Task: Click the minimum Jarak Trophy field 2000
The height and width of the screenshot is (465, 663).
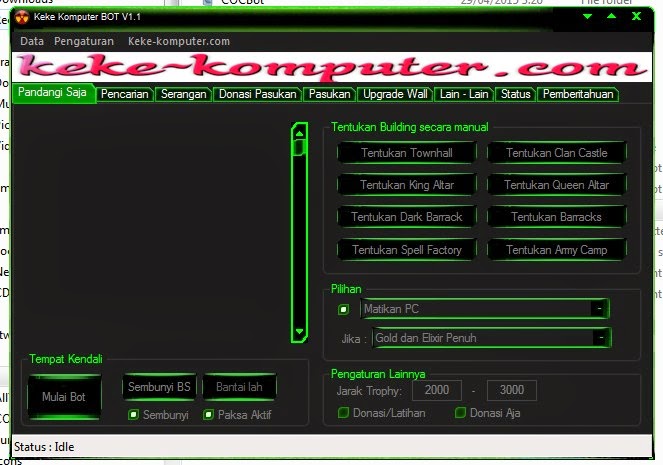Action: tap(437, 390)
